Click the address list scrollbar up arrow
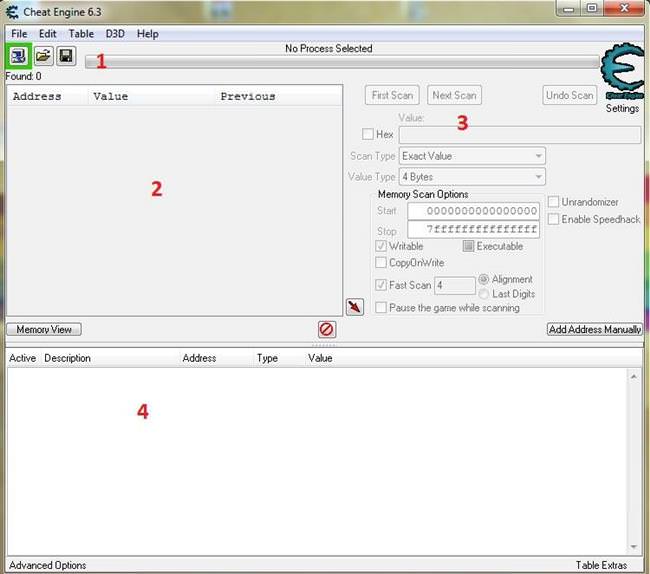This screenshot has height=574, width=650. click(634, 376)
